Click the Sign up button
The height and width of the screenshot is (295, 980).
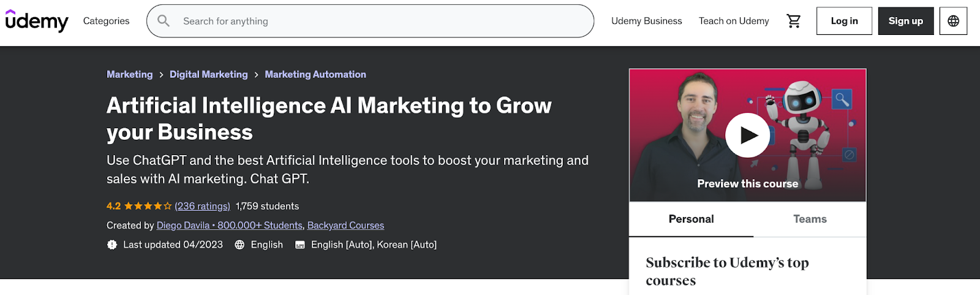(905, 21)
